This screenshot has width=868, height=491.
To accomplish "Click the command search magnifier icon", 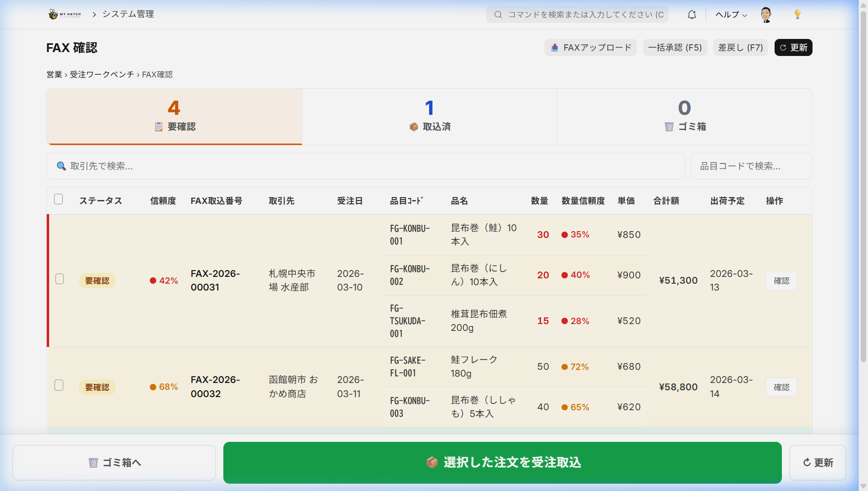I will point(498,15).
